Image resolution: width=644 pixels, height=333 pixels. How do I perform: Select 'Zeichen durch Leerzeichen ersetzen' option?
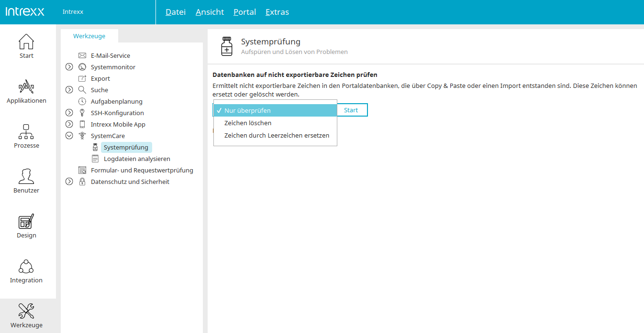[277, 135]
